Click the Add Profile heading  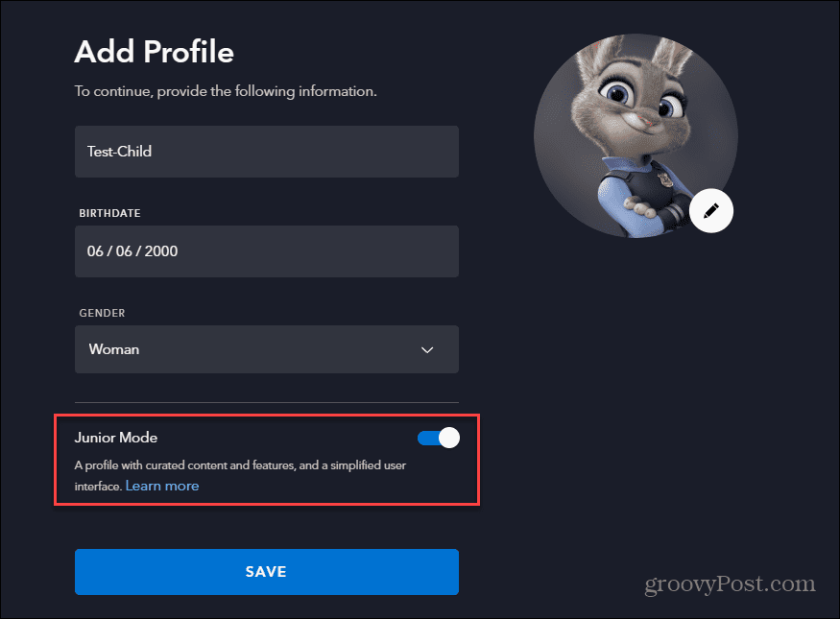[x=154, y=53]
